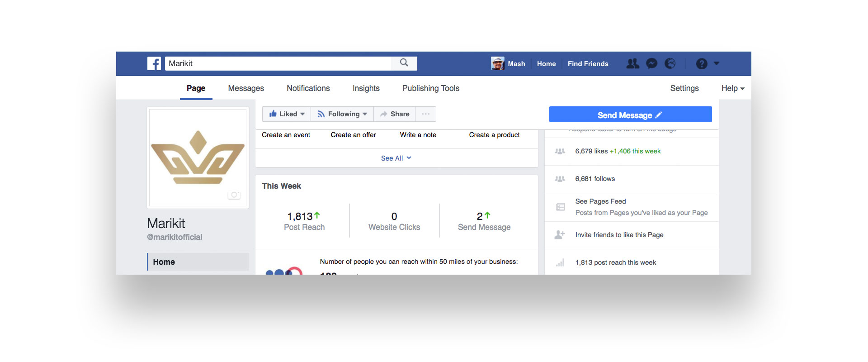Select Home in the left sidebar
Screen dimensions: 868x362
[x=198, y=262]
